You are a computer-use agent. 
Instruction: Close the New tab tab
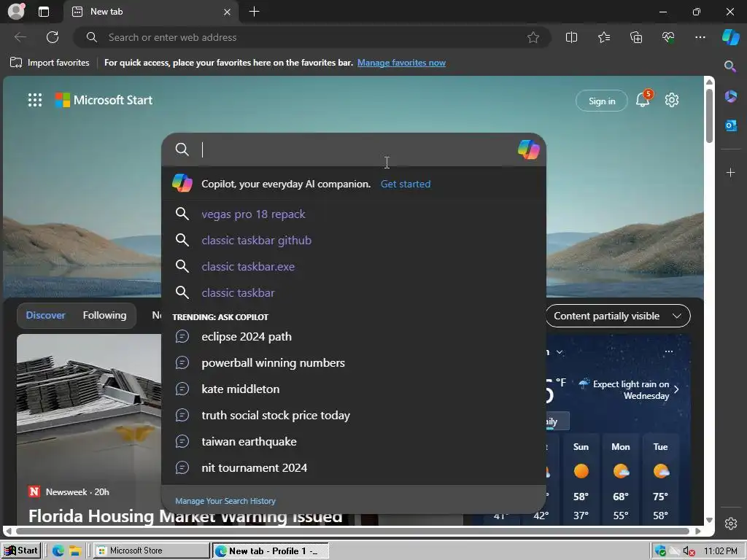[228, 12]
